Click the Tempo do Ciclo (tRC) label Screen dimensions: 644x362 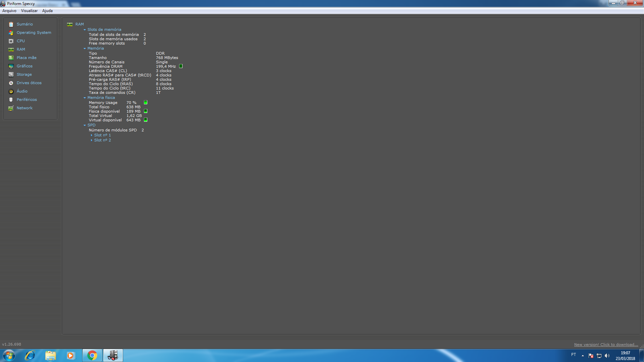point(110,88)
